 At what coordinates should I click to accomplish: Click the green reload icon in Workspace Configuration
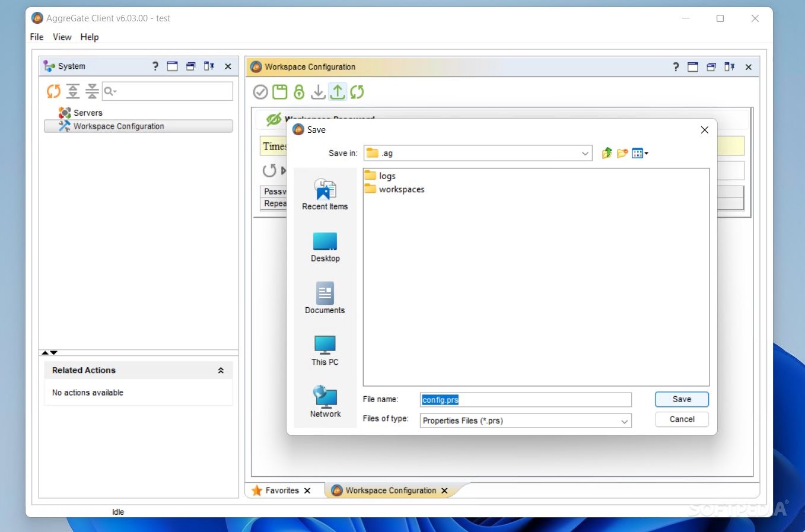point(357,92)
